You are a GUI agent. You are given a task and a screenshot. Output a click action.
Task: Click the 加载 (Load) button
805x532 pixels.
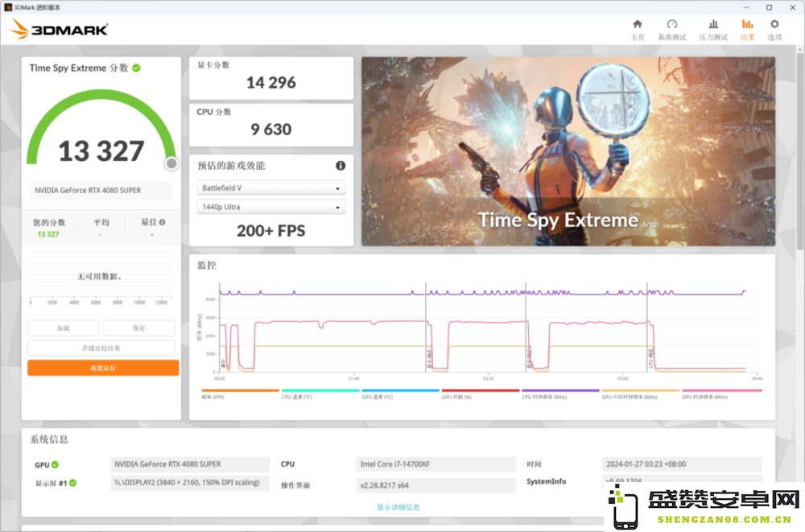tap(63, 328)
